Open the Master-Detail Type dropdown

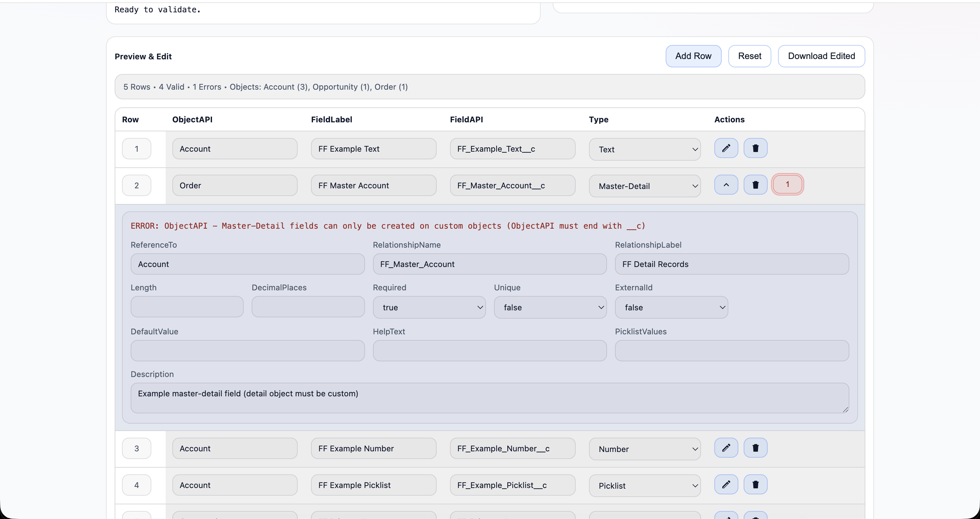(x=644, y=186)
